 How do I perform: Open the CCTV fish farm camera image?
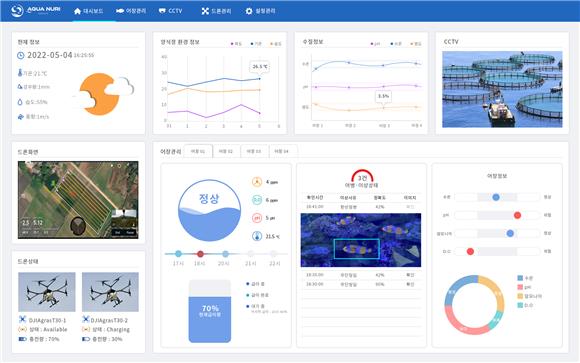tap(502, 89)
